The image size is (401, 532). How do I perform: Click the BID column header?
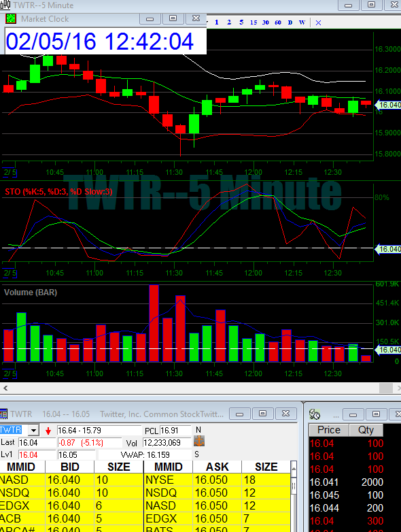pyautogui.click(x=70, y=467)
